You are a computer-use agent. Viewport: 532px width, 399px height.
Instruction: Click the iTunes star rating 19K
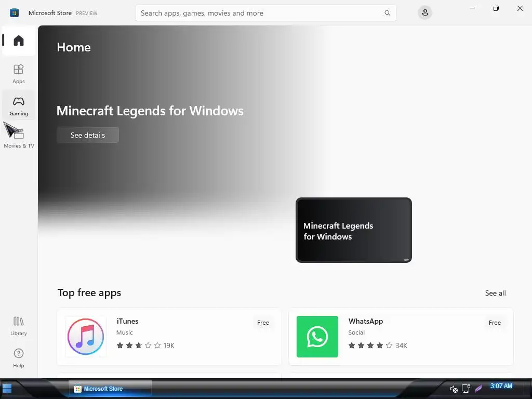[x=145, y=345]
